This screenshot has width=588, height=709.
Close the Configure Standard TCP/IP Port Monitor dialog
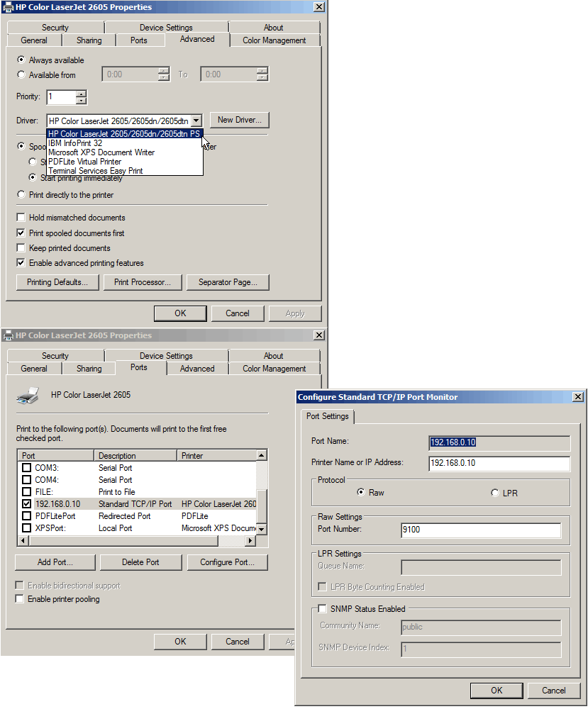[578, 396]
